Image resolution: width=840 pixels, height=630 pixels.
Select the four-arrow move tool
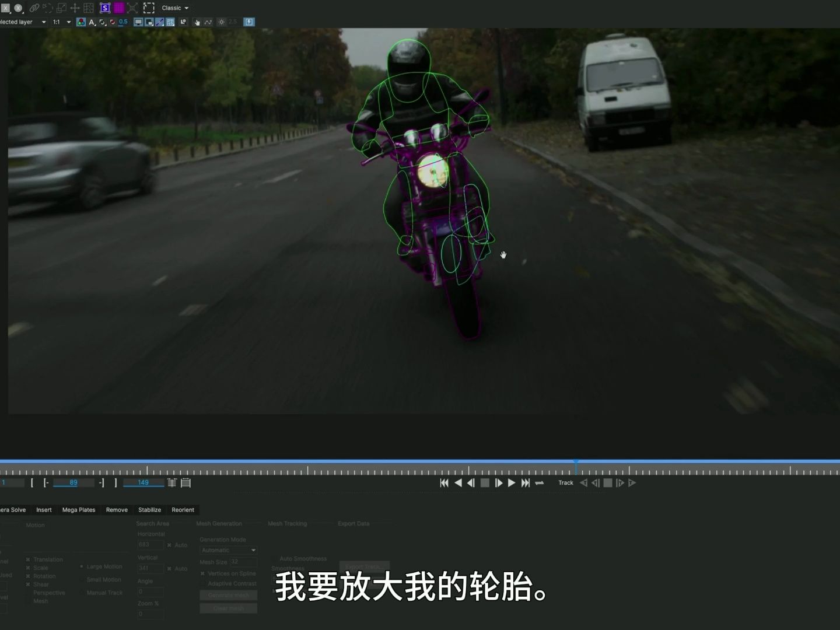tap(75, 8)
